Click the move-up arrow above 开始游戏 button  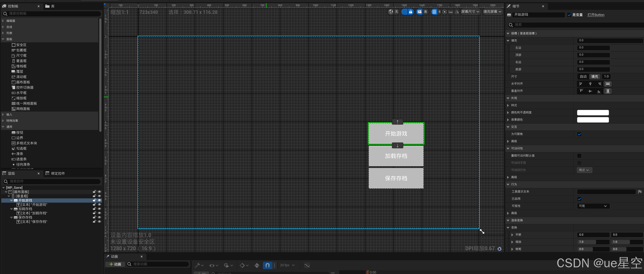click(397, 122)
